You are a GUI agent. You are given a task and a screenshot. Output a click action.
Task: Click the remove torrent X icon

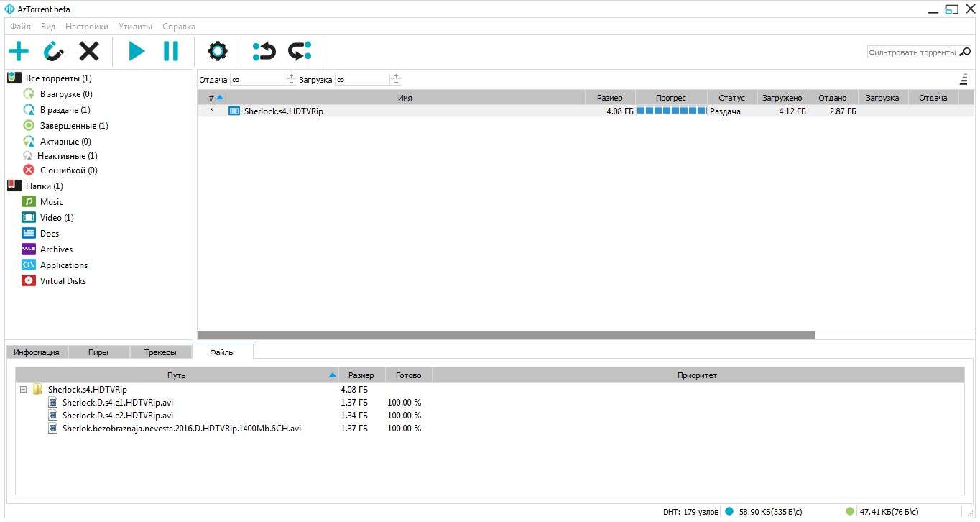[89, 51]
